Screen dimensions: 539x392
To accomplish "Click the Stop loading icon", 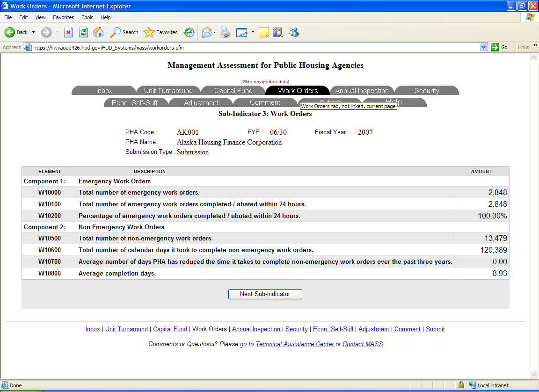I will pos(68,32).
